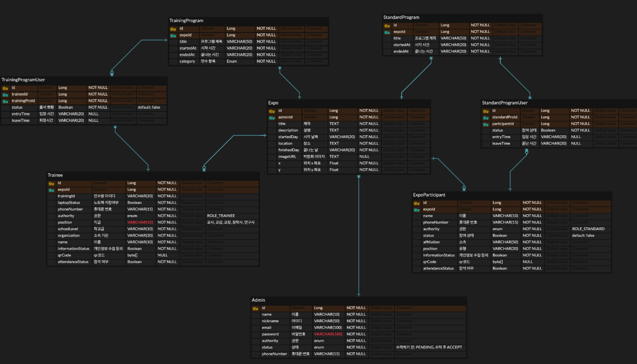Click the foreign key icon beside Trainee expoId
The width and height of the screenshot is (637, 364).
[51, 190]
